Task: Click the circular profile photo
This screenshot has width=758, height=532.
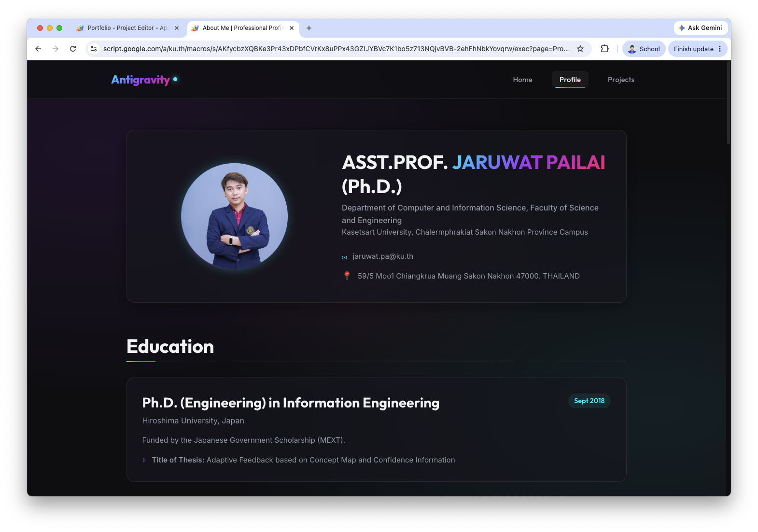Action: coord(234,216)
